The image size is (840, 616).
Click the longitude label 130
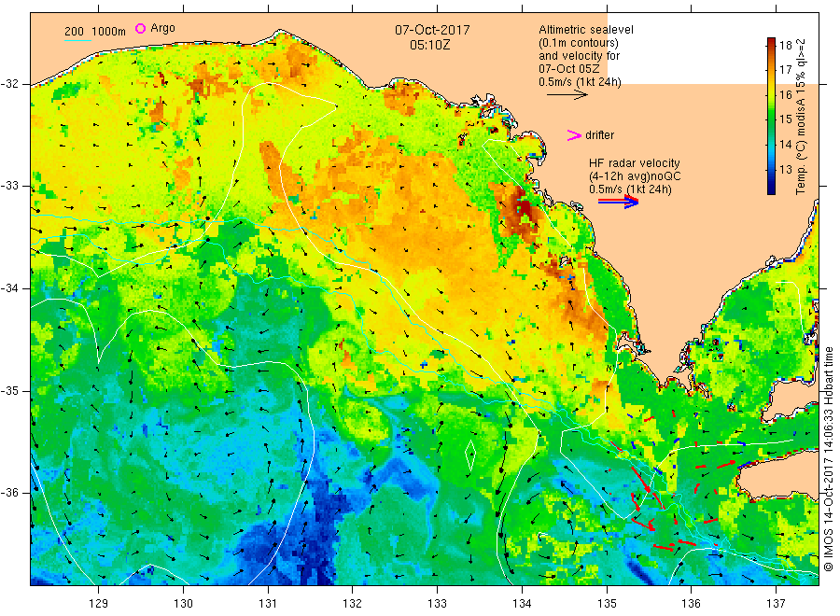pyautogui.click(x=183, y=603)
